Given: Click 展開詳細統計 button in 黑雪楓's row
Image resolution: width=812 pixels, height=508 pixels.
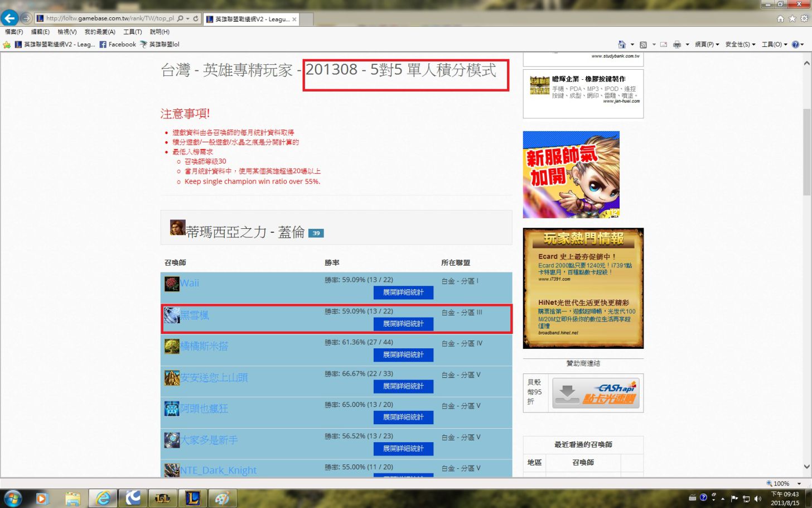Looking at the screenshot, I should pos(403,324).
